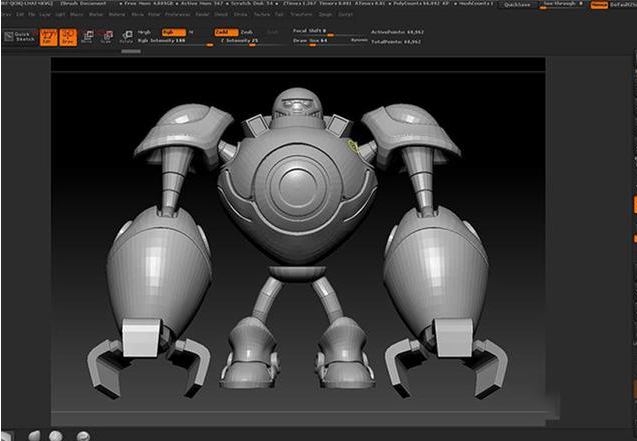Open the Picker menu

154,14
